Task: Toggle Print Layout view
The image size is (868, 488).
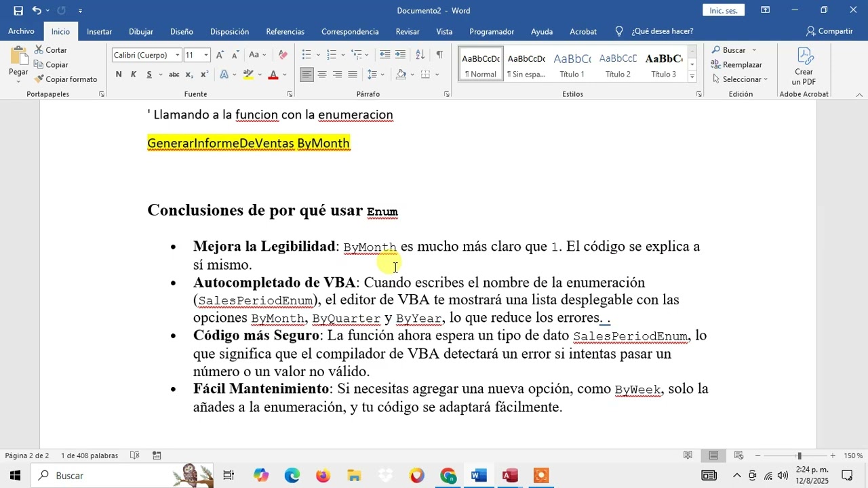Action: point(713,455)
